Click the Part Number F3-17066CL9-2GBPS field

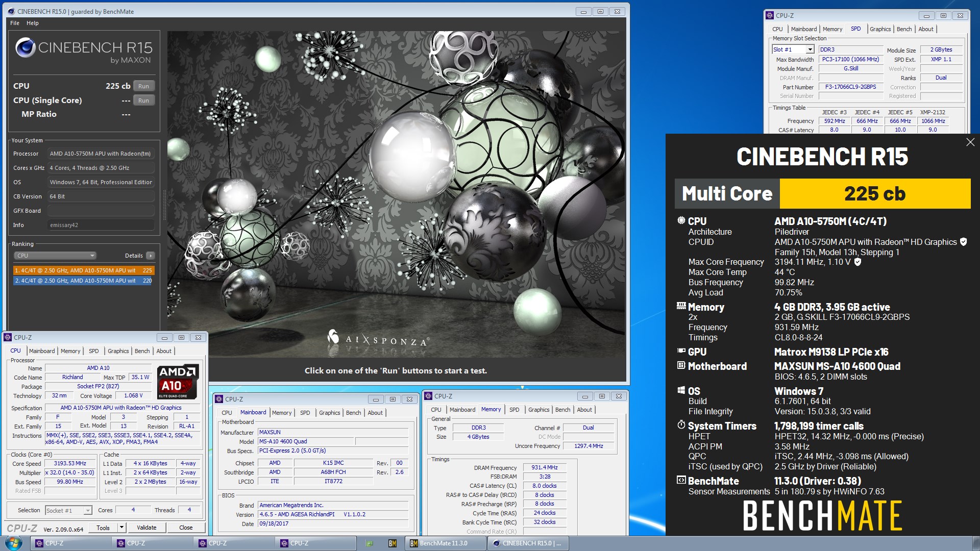(851, 87)
